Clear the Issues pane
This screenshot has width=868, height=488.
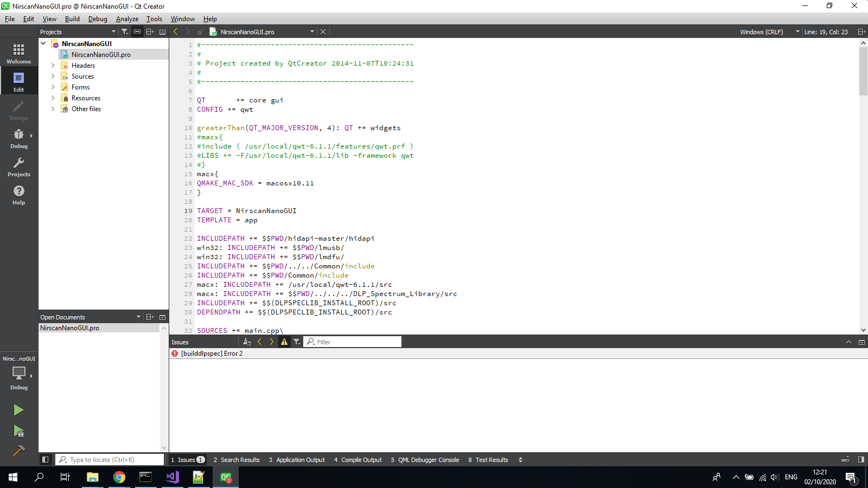click(247, 342)
